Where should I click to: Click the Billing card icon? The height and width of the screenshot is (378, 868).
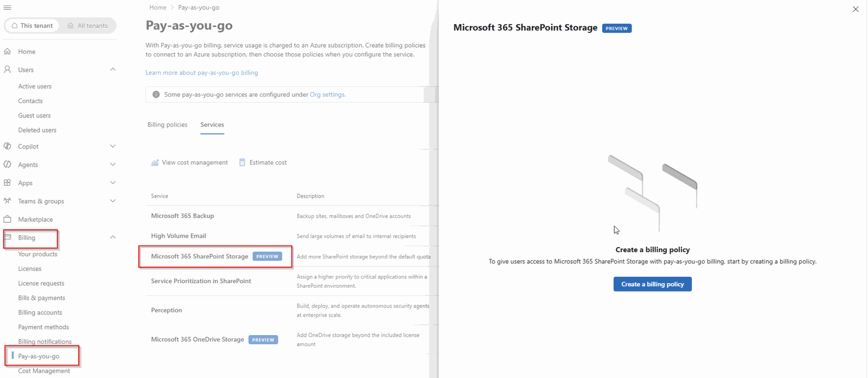[8, 237]
